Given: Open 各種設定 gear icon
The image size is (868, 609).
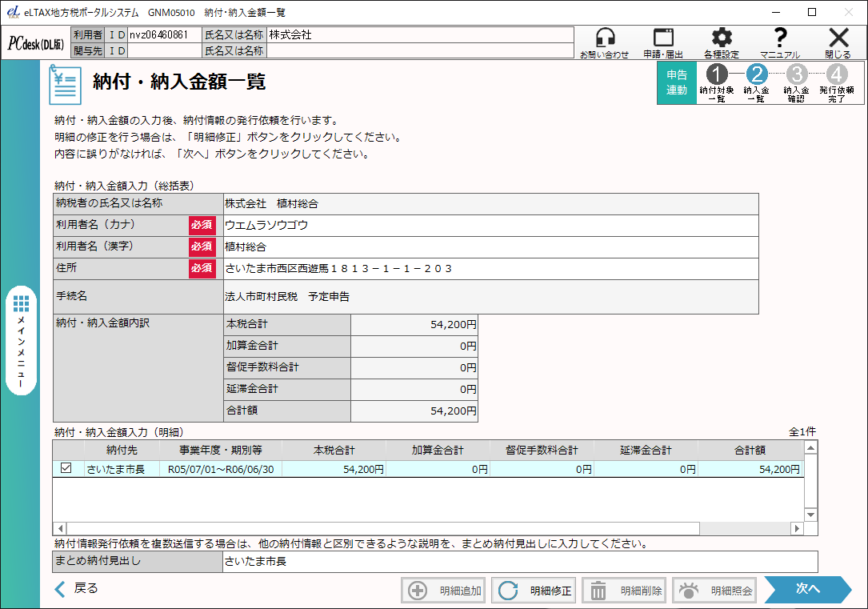Looking at the screenshot, I should pyautogui.click(x=722, y=42).
